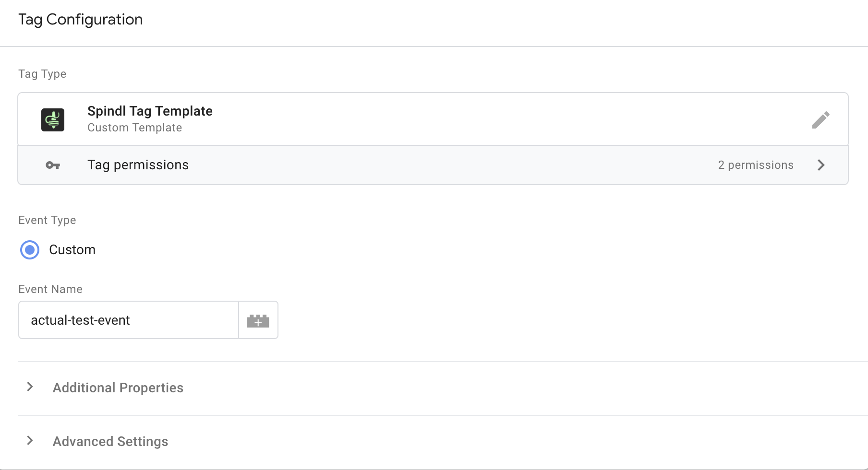Click the Spindl Tag Template title

pos(150,111)
